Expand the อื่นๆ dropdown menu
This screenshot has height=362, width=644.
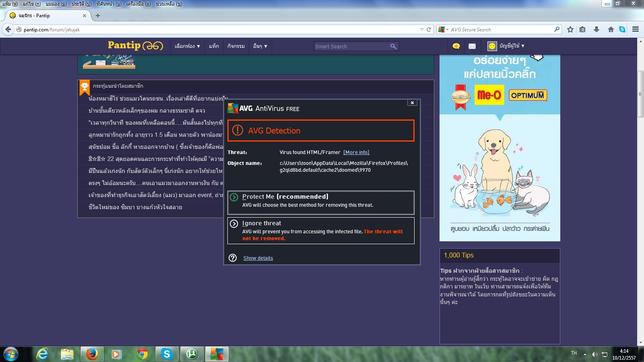pos(260,46)
